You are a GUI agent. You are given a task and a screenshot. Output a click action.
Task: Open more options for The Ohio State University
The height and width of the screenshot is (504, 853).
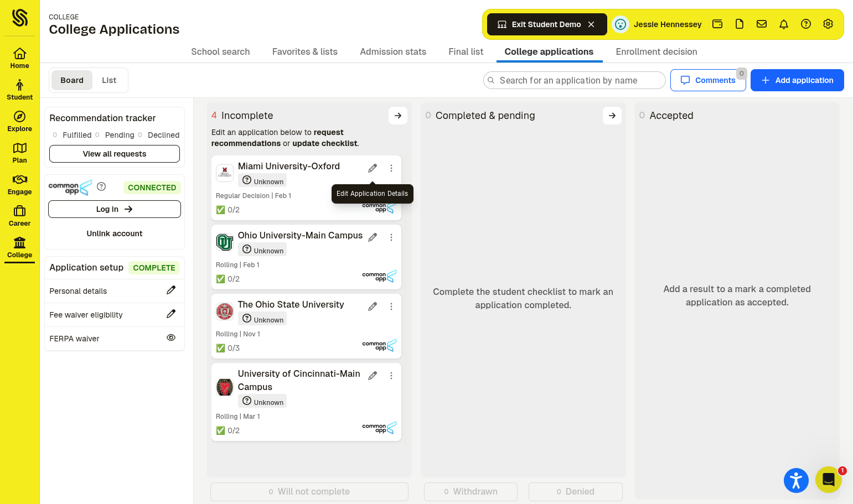pos(391,306)
